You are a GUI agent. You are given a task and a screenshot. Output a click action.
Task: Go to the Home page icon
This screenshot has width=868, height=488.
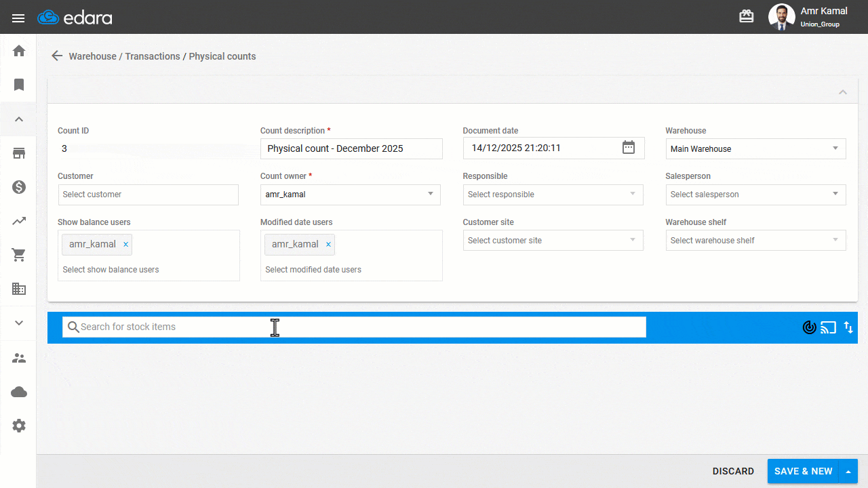(x=19, y=51)
